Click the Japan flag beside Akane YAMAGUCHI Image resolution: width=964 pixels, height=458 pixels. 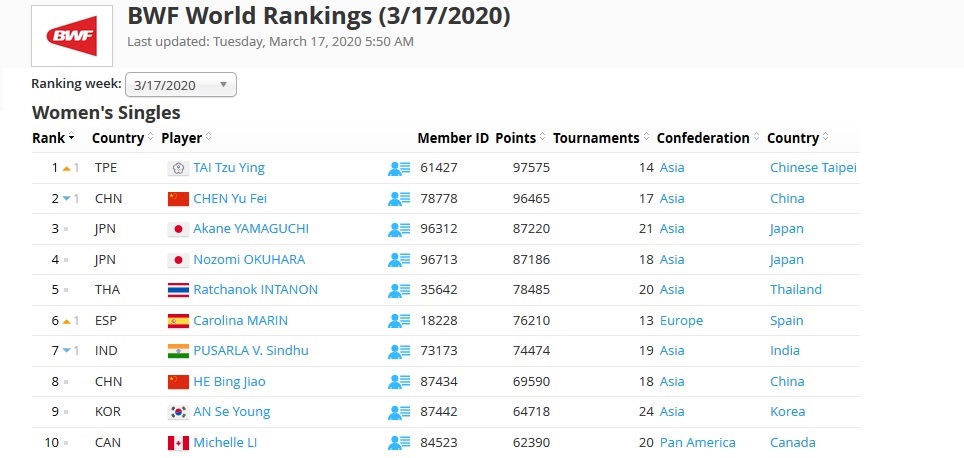178,229
